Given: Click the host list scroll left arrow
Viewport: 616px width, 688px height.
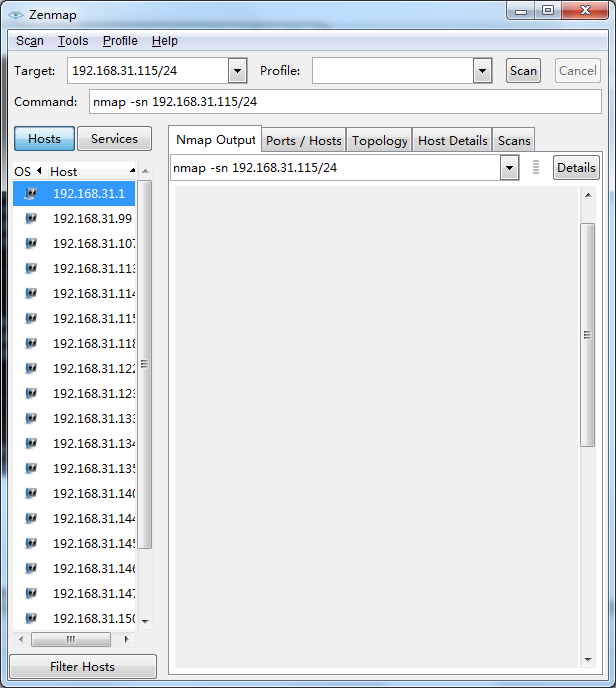Looking at the screenshot, I should [x=21, y=639].
